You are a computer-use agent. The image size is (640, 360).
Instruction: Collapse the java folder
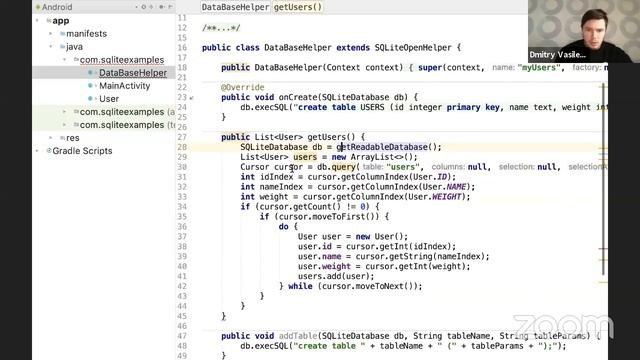[51, 47]
